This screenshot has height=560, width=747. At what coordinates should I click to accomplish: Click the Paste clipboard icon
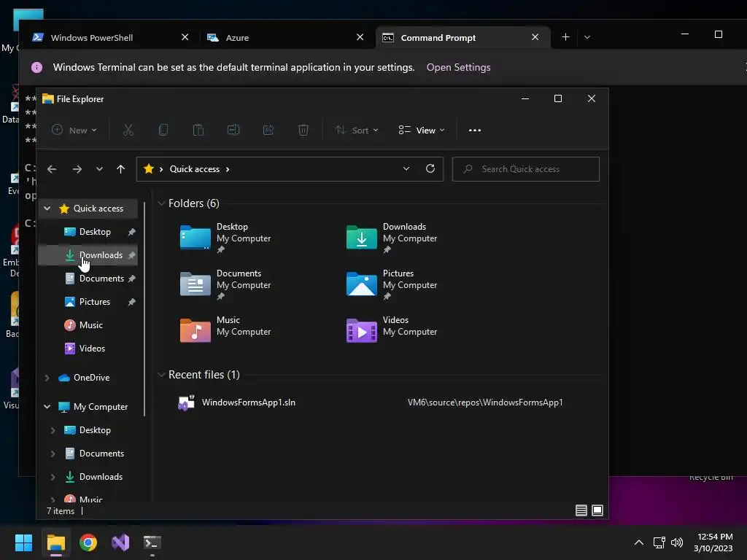198,130
